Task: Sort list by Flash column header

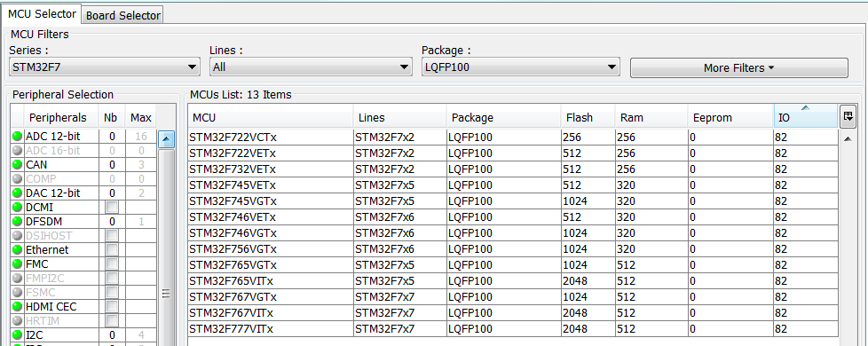Action: (587, 118)
